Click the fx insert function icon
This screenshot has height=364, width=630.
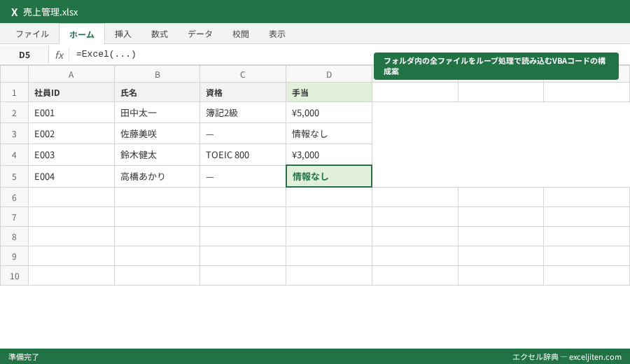[x=59, y=55]
